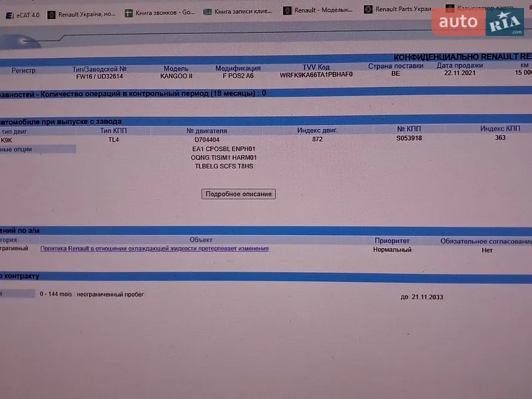Open Renault Україна bookmark

click(82, 15)
